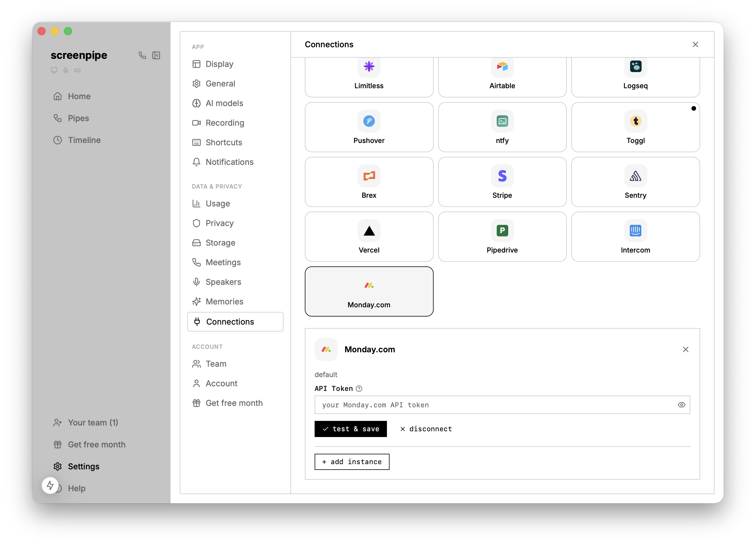The width and height of the screenshot is (756, 546).
Task: Click the phone icon beside screenpipe title
Action: point(142,55)
